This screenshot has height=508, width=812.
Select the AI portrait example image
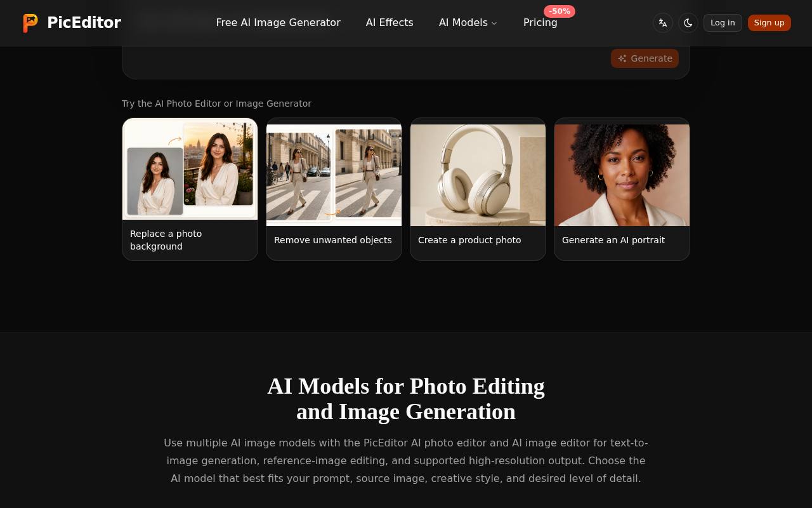point(622,175)
